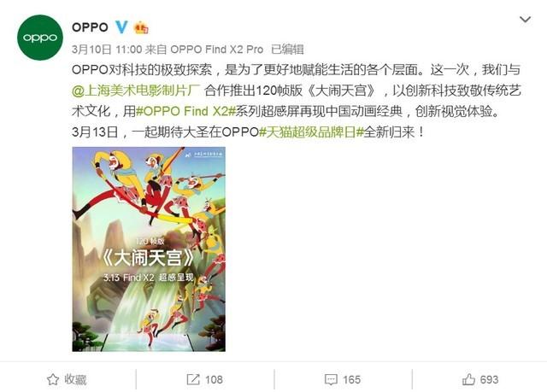The width and height of the screenshot is (547, 392).
Task: Open the OPPO green profile avatar
Action: [40, 38]
